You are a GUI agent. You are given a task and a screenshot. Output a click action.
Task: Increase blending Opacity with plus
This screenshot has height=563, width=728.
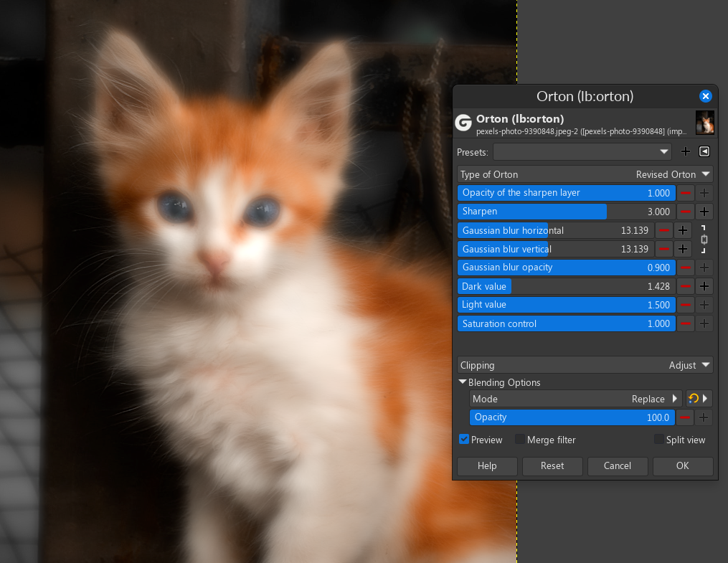[x=704, y=417]
